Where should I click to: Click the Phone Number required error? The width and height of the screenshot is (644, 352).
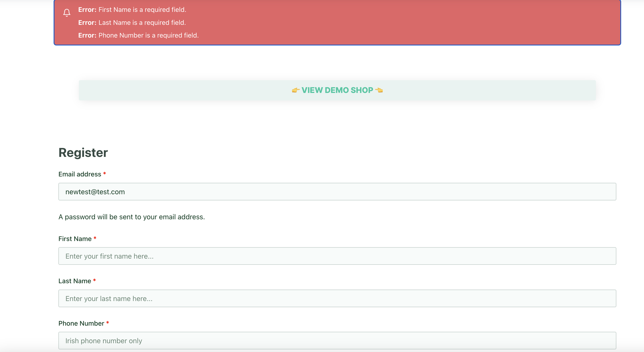pos(139,35)
